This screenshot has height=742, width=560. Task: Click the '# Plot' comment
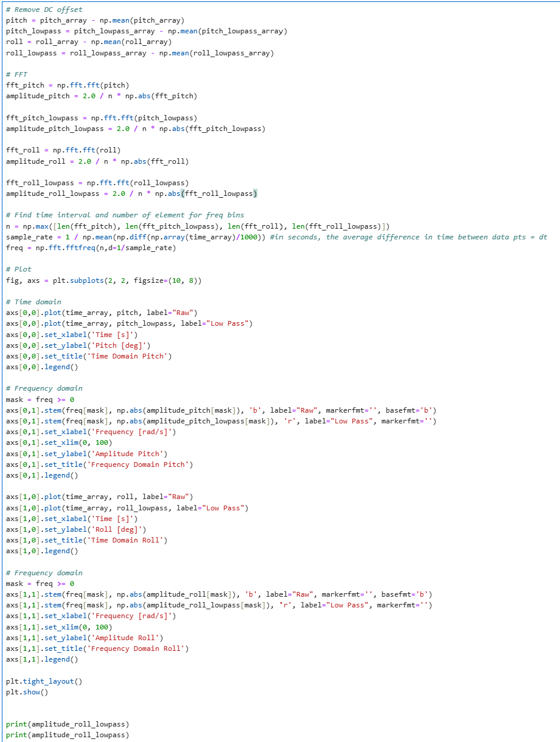click(18, 269)
